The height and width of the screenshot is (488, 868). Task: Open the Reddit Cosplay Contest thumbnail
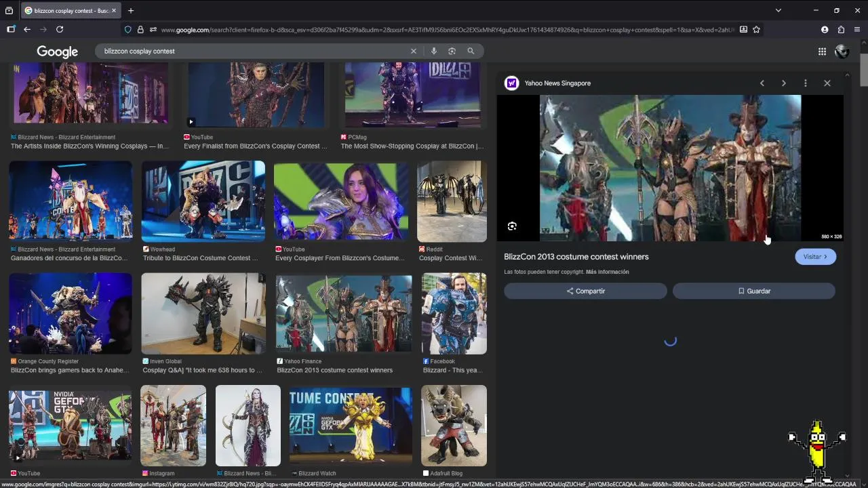click(452, 201)
